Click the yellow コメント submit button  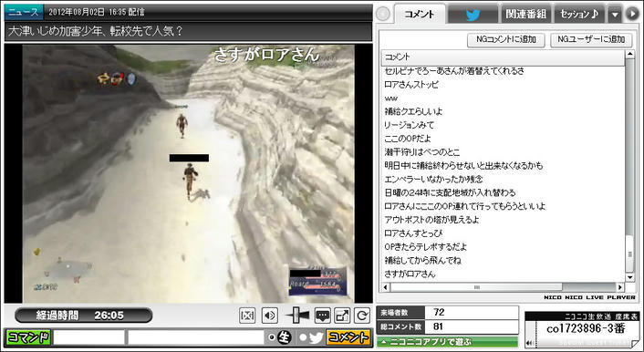pyautogui.click(x=348, y=337)
